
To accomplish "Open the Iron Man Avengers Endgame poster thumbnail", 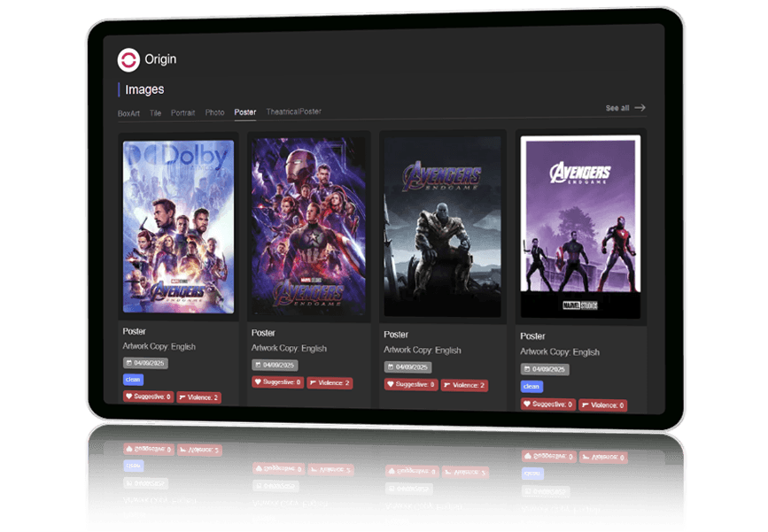I will [308, 226].
